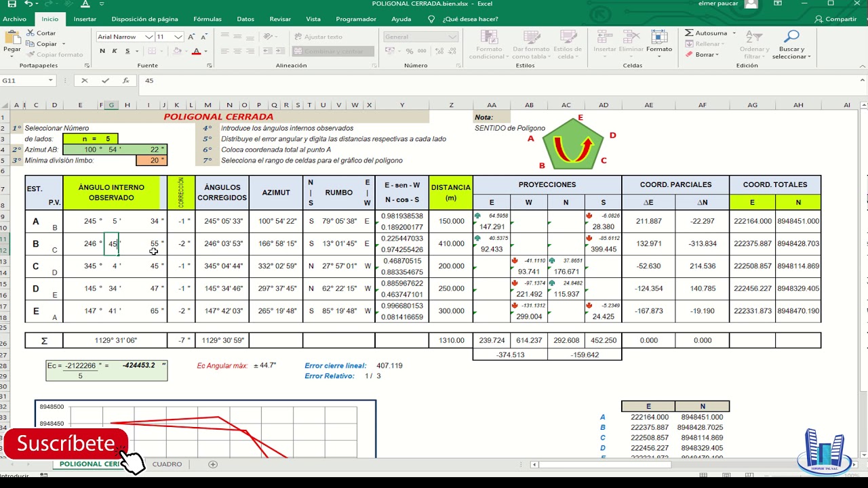Click the Formato cells icon
Image resolution: width=868 pixels, height=488 pixels.
(x=658, y=37)
